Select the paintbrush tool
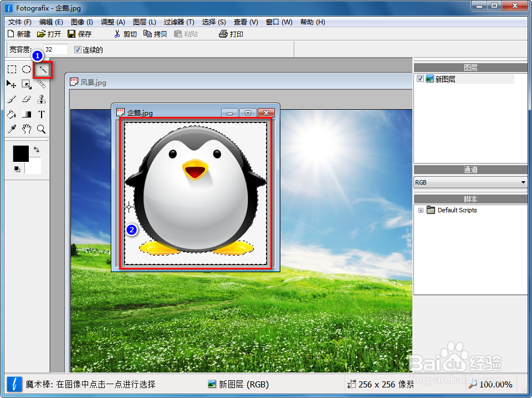Screen dimensions: 532x398 [12, 99]
